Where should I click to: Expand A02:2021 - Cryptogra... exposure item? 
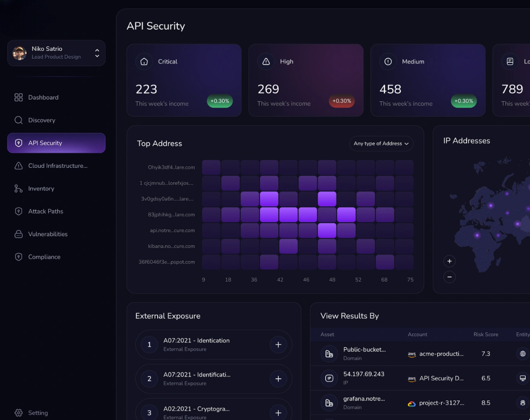(278, 413)
